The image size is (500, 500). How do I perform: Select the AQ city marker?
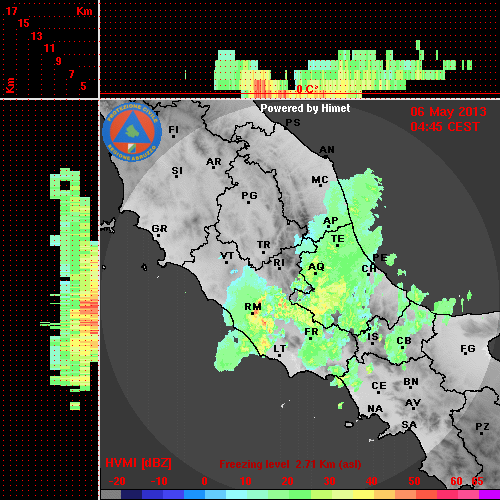tap(316, 268)
